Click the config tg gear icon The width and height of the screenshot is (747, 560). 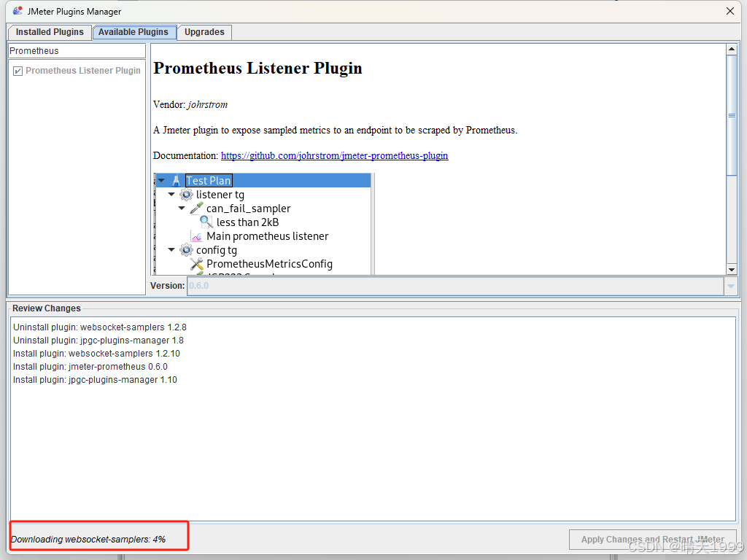point(186,249)
